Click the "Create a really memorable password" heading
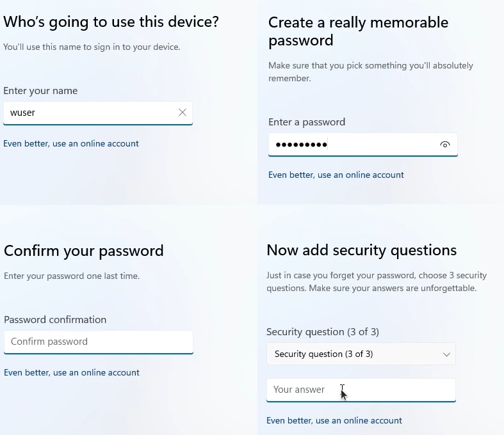The image size is (504, 435). click(358, 31)
